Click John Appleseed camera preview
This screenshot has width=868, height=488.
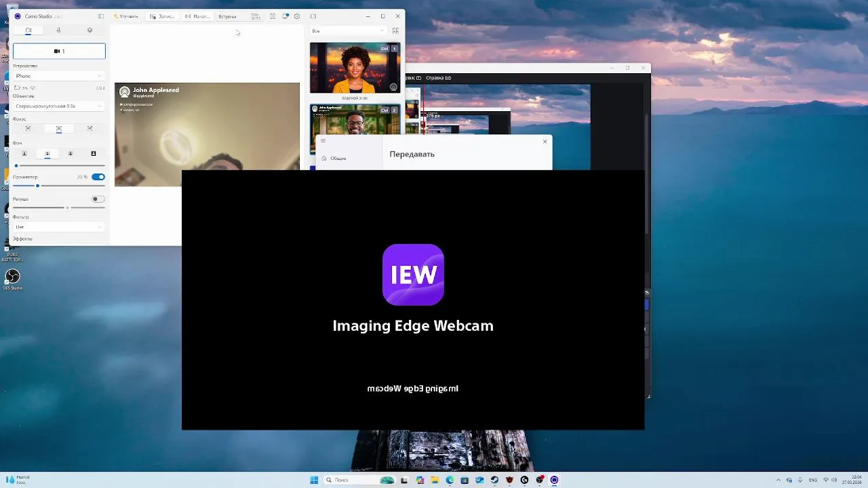point(207,134)
